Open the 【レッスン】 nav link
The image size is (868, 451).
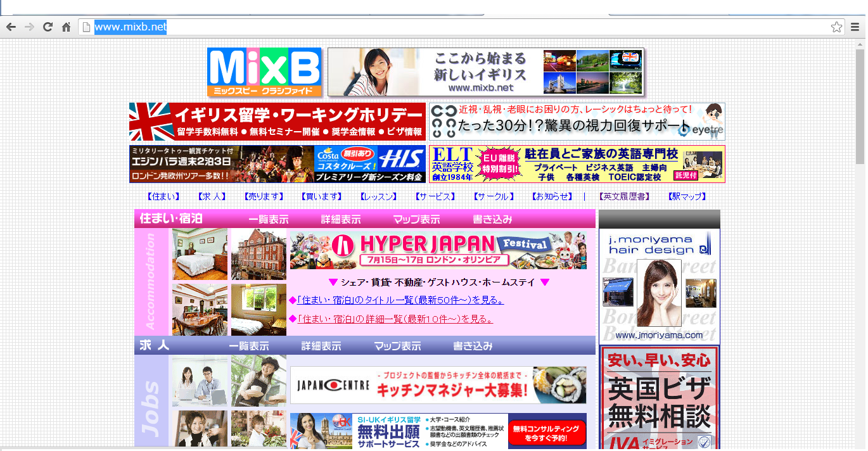pyautogui.click(x=378, y=196)
